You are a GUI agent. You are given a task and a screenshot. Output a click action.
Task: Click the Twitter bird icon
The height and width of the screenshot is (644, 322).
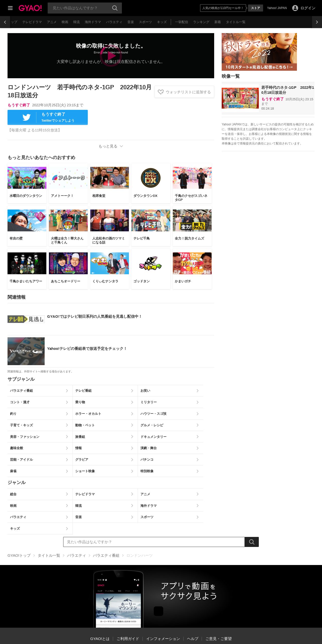click(27, 117)
